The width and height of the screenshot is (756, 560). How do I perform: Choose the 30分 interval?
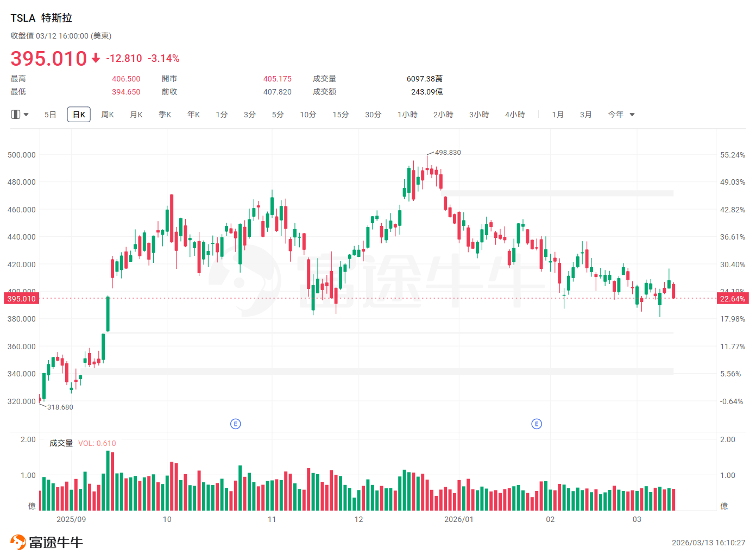click(x=373, y=115)
